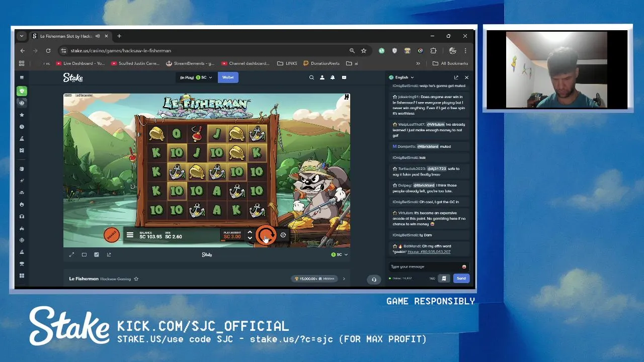Click the blue Wallet button

[x=228, y=77]
